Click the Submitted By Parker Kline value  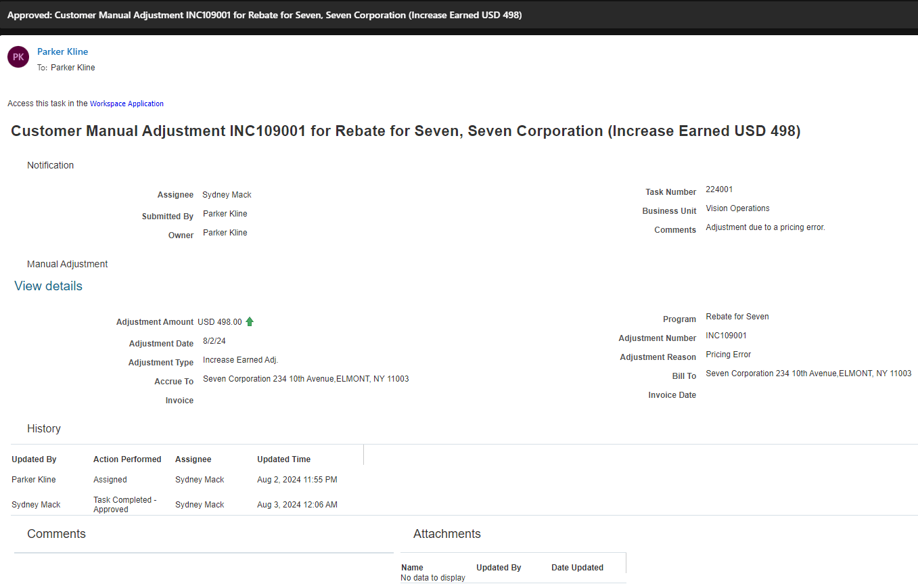(225, 214)
